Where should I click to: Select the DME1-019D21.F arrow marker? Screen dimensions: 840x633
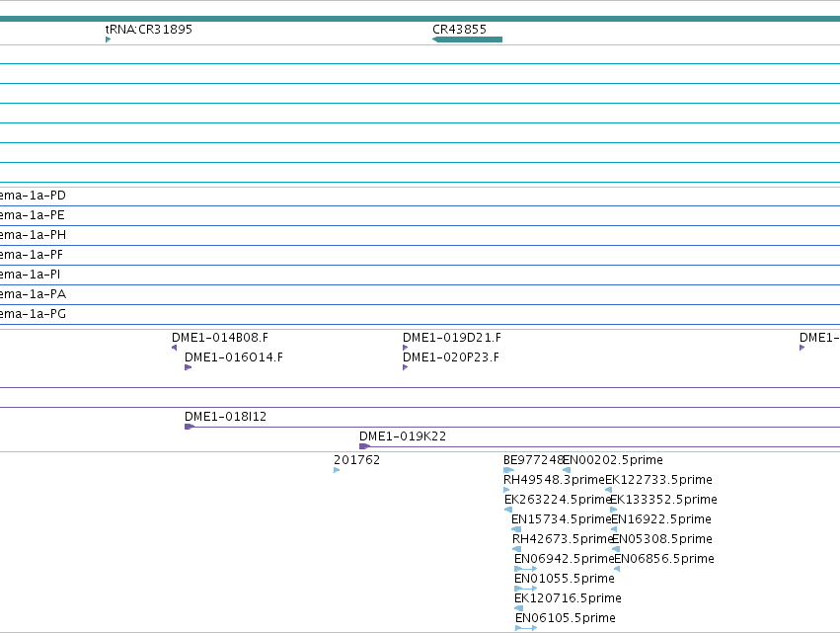pyautogui.click(x=406, y=348)
